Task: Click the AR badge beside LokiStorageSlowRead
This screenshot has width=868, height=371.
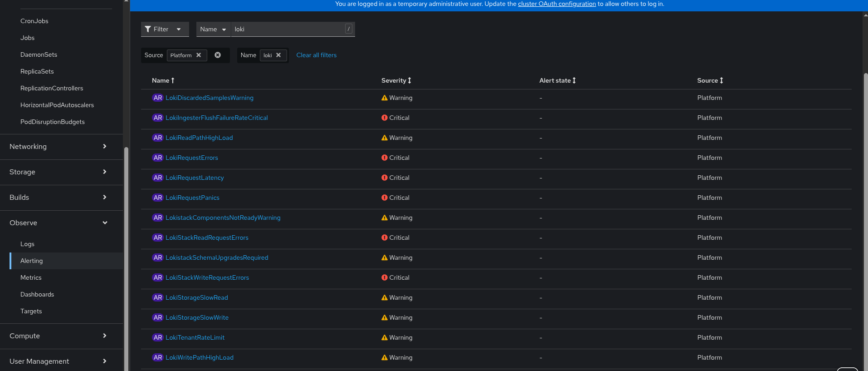Action: (158, 297)
